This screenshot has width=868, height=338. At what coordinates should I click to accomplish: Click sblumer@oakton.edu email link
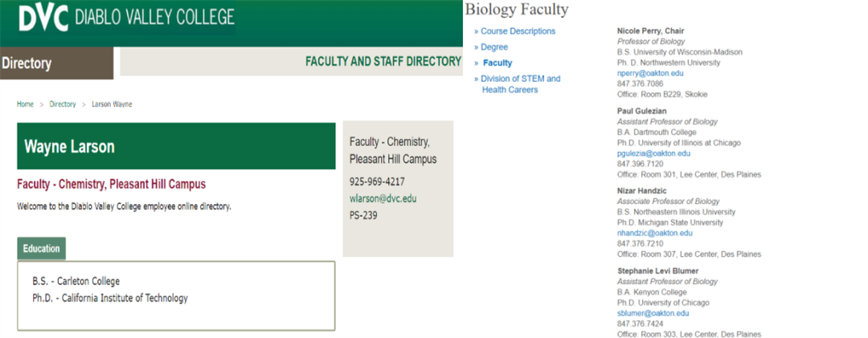(650, 313)
